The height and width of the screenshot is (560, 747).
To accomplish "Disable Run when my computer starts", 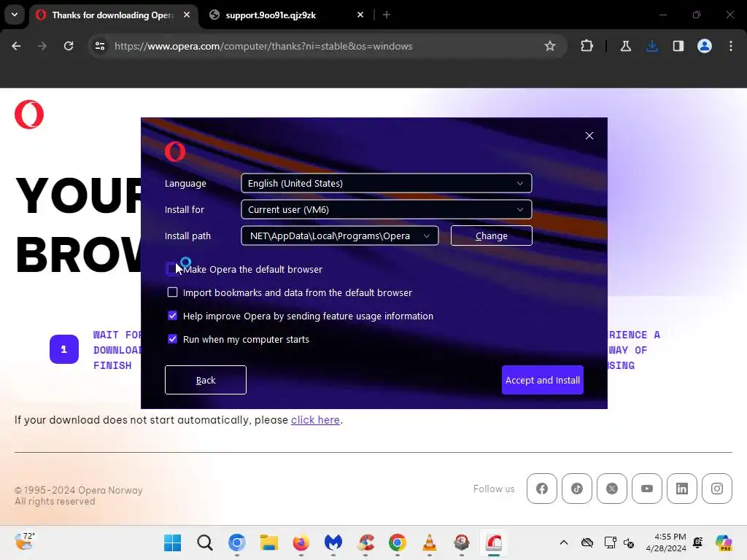I will click(172, 339).
